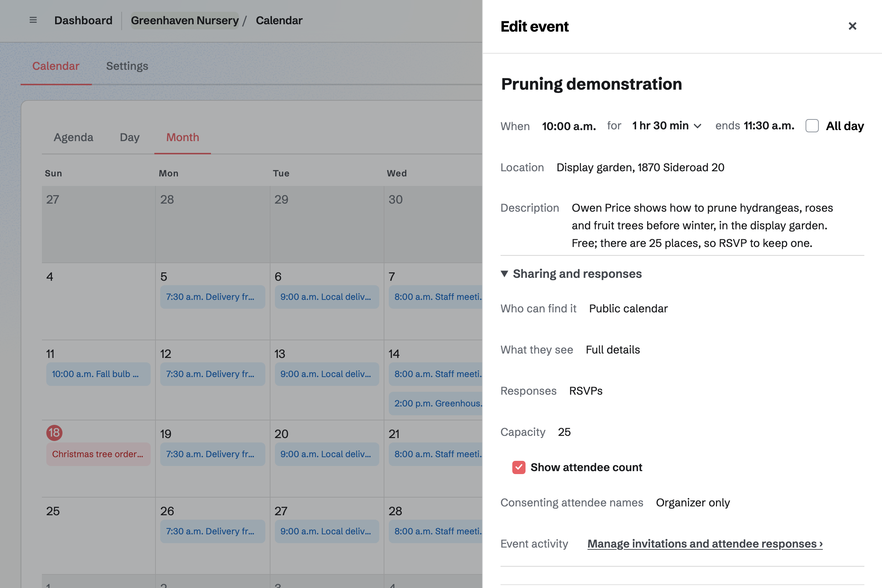Select the Month view tab

click(183, 137)
